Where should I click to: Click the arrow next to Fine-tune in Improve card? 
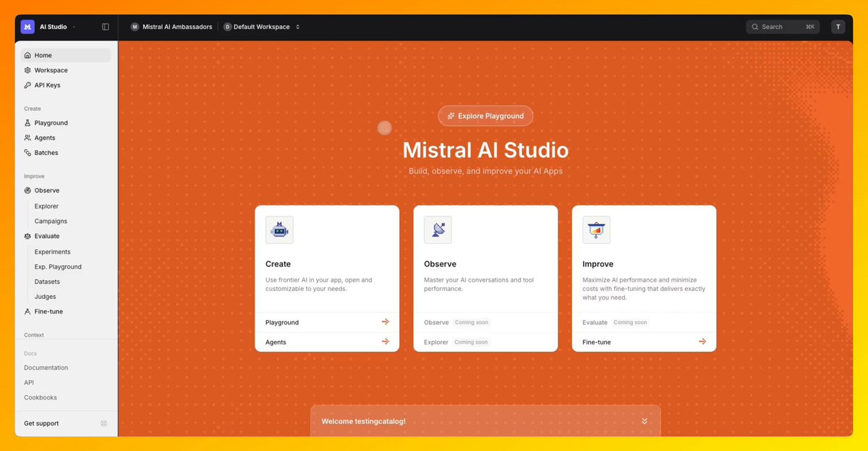pyautogui.click(x=702, y=342)
